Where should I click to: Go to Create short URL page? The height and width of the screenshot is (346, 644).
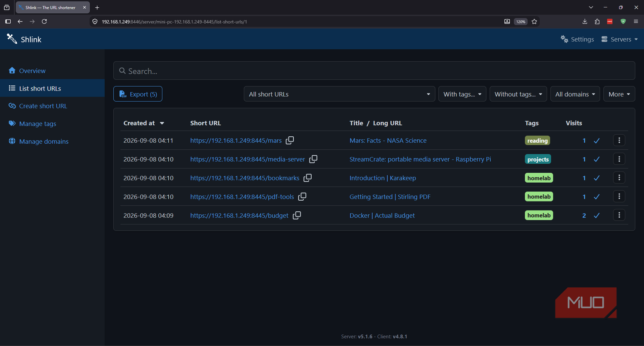43,106
